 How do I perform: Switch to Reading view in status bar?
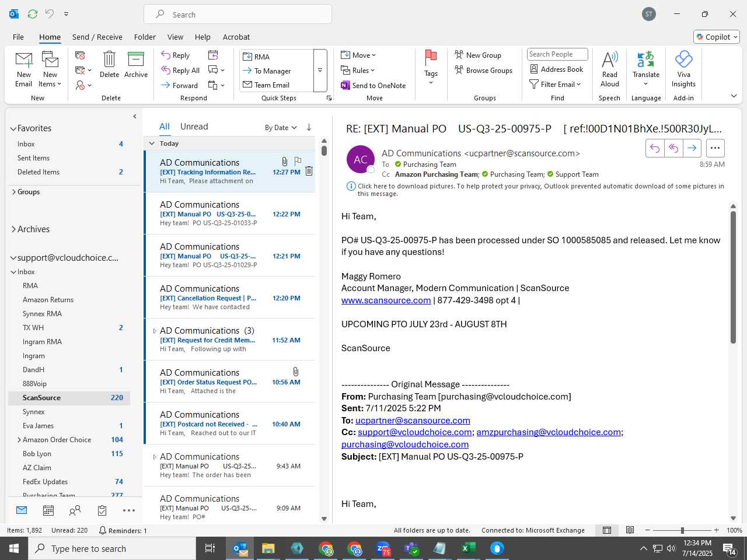click(630, 530)
